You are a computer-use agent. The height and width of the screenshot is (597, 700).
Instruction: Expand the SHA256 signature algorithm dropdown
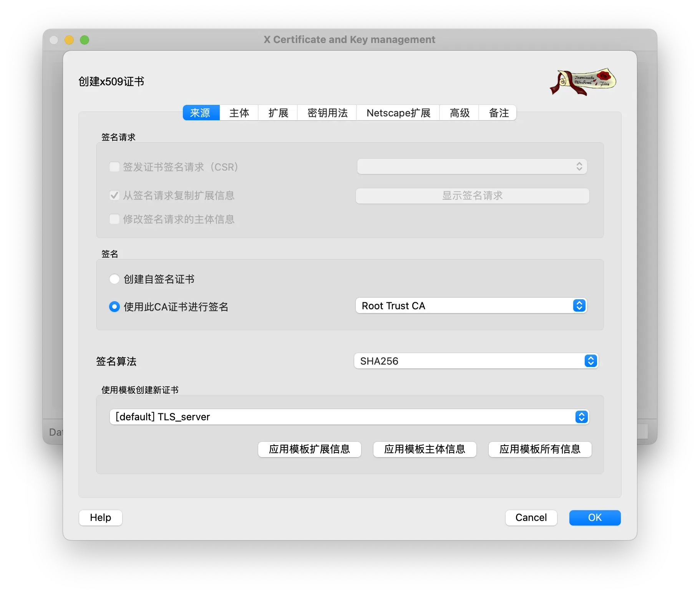(x=476, y=361)
